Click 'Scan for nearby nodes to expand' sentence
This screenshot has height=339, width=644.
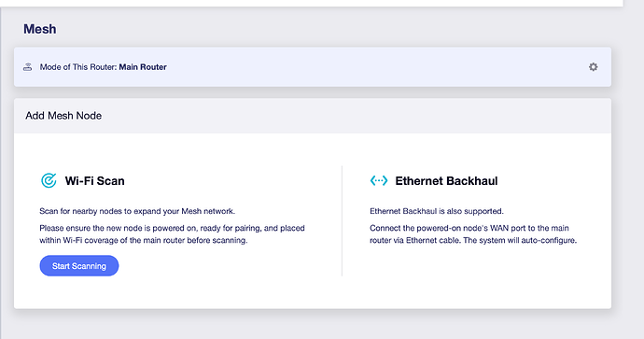(x=137, y=211)
